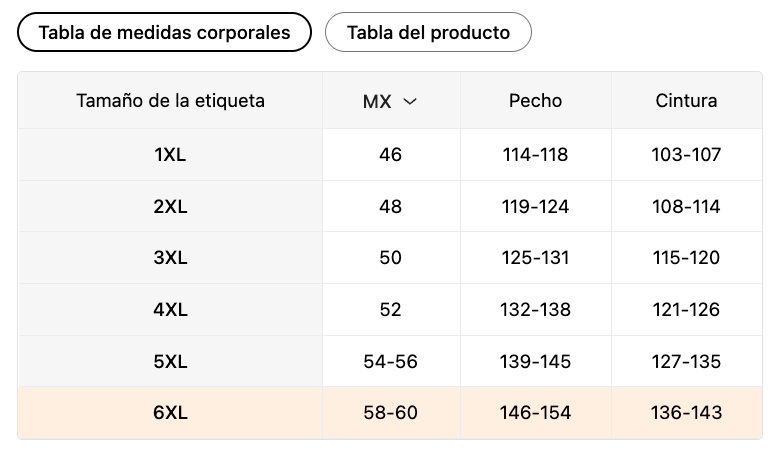Image resolution: width=782 pixels, height=454 pixels.
Task: Click MX size 46 cell
Action: [390, 155]
